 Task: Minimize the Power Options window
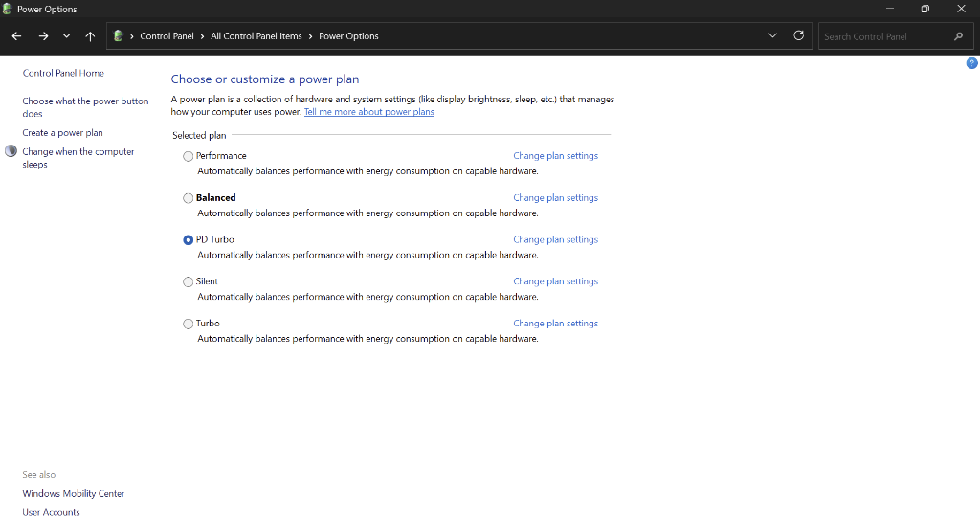[889, 9]
